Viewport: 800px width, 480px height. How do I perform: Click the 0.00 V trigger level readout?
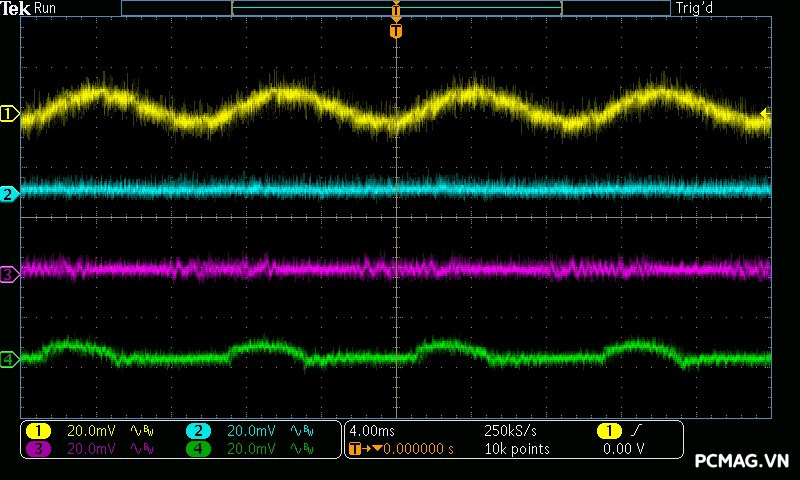[x=624, y=449]
